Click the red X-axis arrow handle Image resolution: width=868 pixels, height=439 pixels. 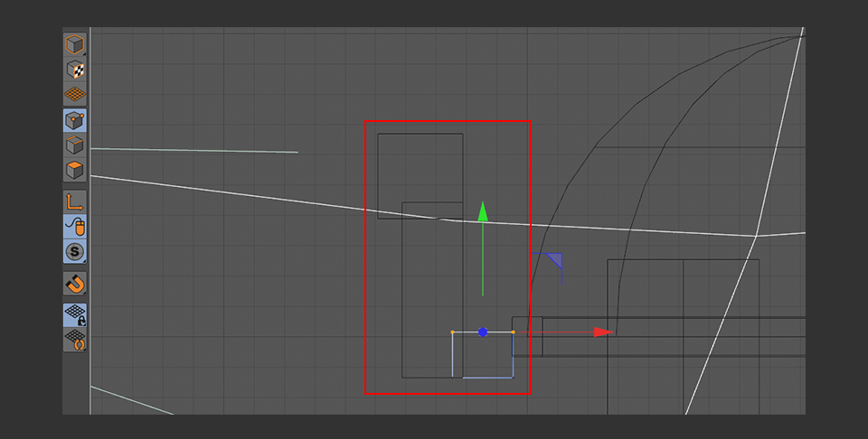point(604,332)
